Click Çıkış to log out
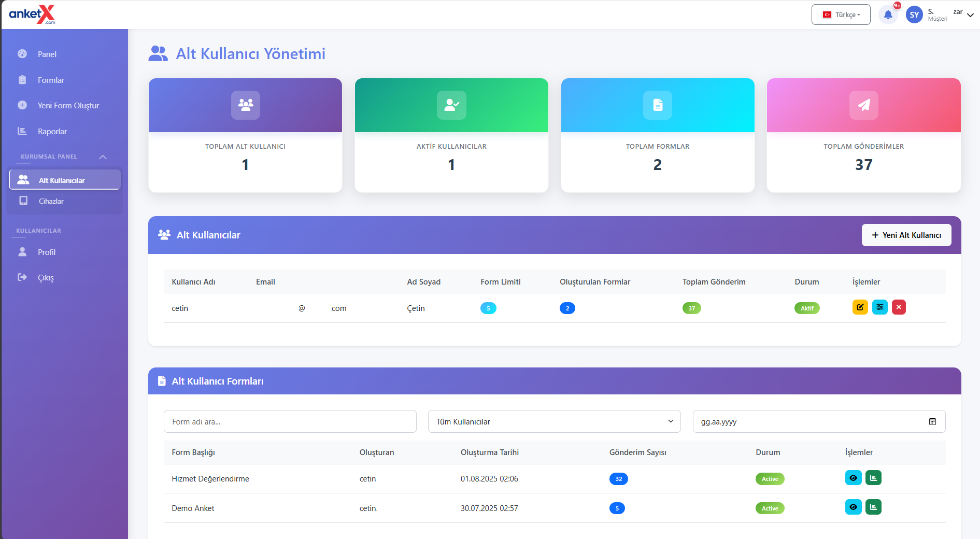980x539 pixels. [x=46, y=278]
